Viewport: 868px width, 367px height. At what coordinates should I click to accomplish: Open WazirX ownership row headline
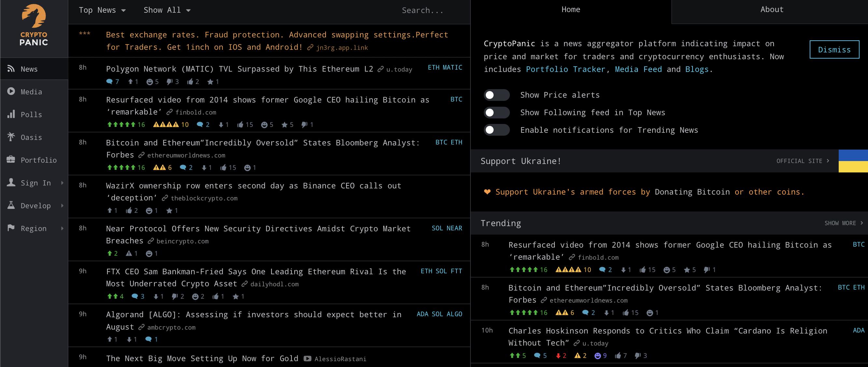(253, 192)
